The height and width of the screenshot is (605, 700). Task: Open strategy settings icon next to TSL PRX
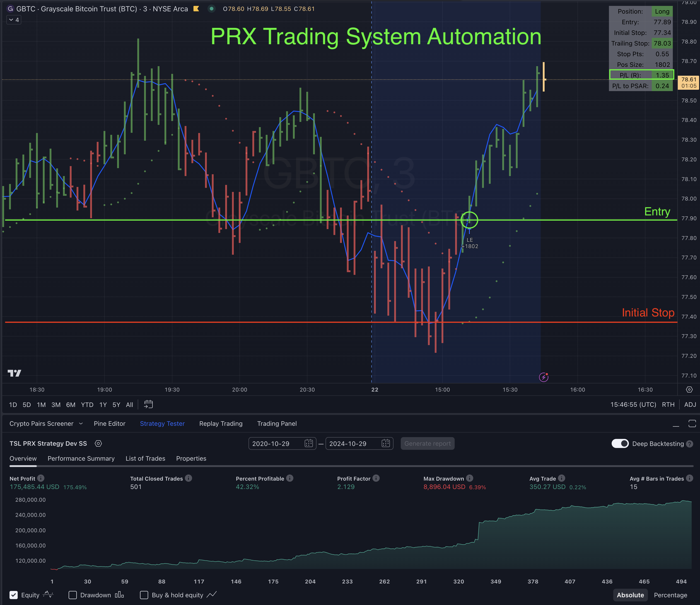[98, 443]
